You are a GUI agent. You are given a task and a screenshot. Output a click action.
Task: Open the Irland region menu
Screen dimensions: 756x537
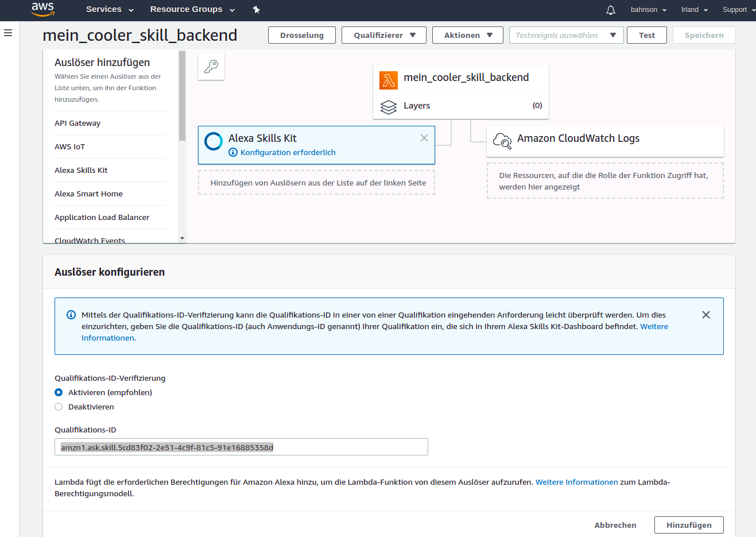point(693,10)
